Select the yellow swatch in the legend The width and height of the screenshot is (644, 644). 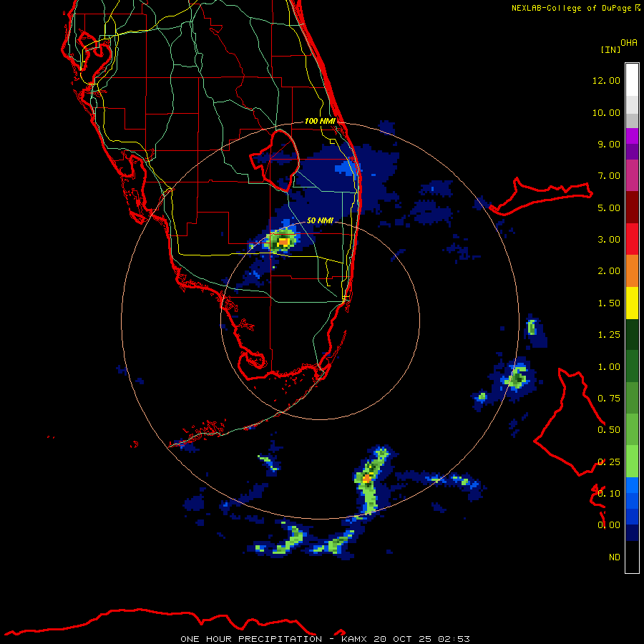pyautogui.click(x=632, y=303)
